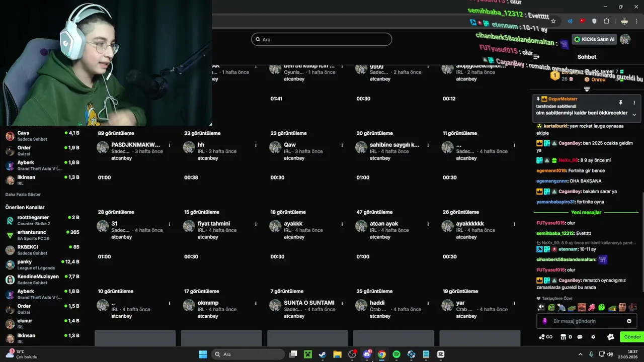Click atcanbey under the ayakkk clip

(294, 237)
